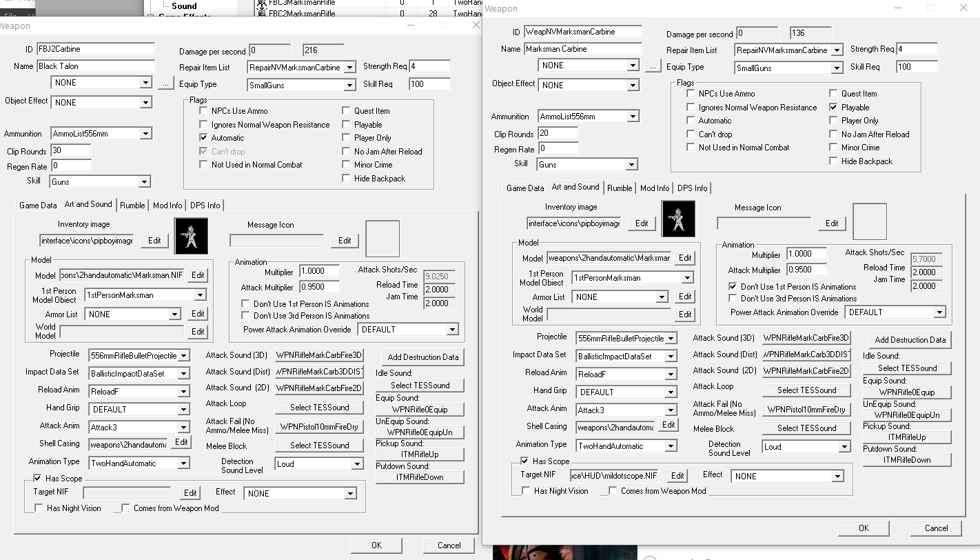Toggle Quest Item in Marksman Carbine window
Viewport: 980px width, 560px height.
click(833, 94)
